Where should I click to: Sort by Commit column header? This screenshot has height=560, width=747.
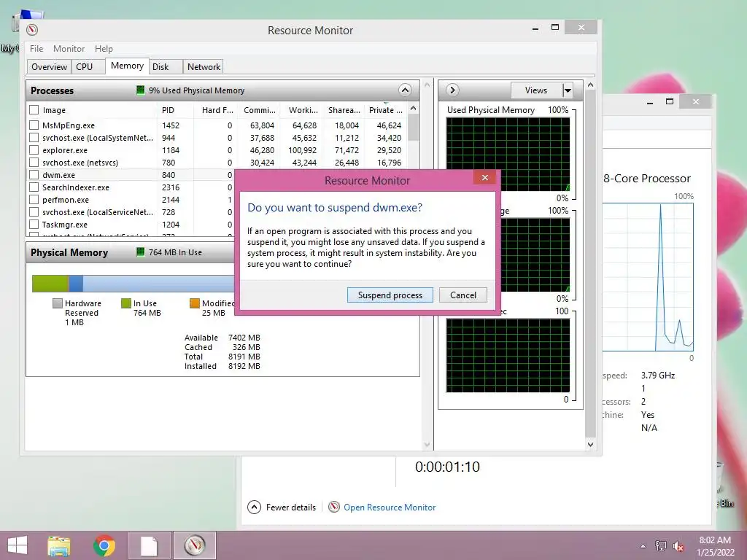pos(259,110)
